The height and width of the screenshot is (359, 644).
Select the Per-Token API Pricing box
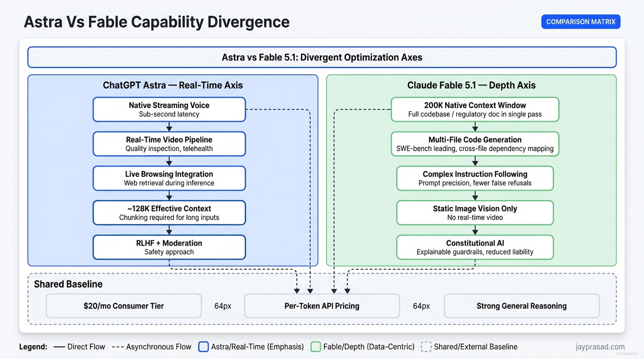click(322, 306)
